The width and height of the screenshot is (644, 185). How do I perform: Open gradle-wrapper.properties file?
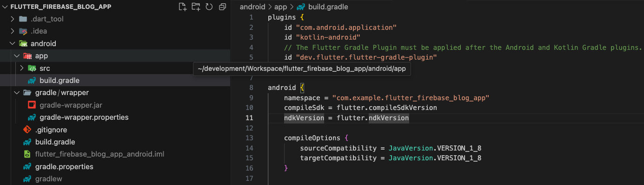(115, 117)
